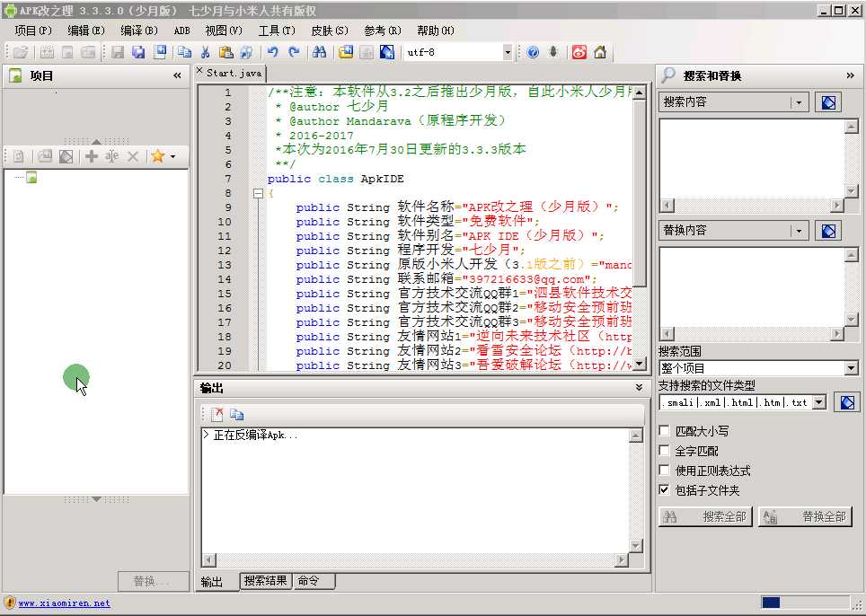
Task: Open the ADB menu
Action: (x=181, y=31)
